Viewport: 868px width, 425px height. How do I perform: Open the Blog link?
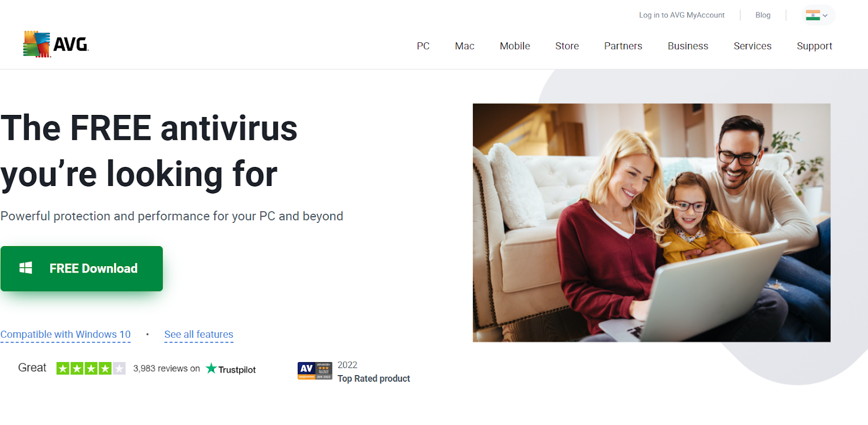[x=763, y=15]
